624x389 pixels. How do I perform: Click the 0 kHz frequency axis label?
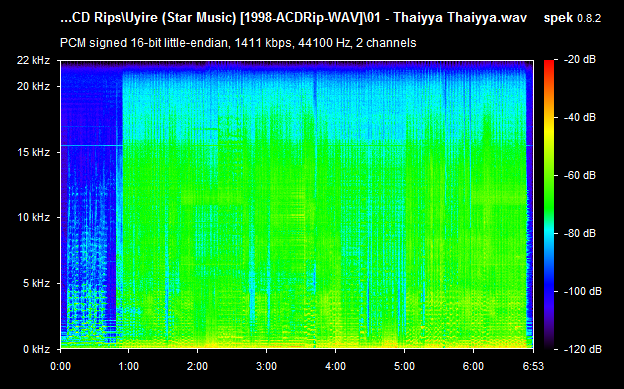coord(36,349)
